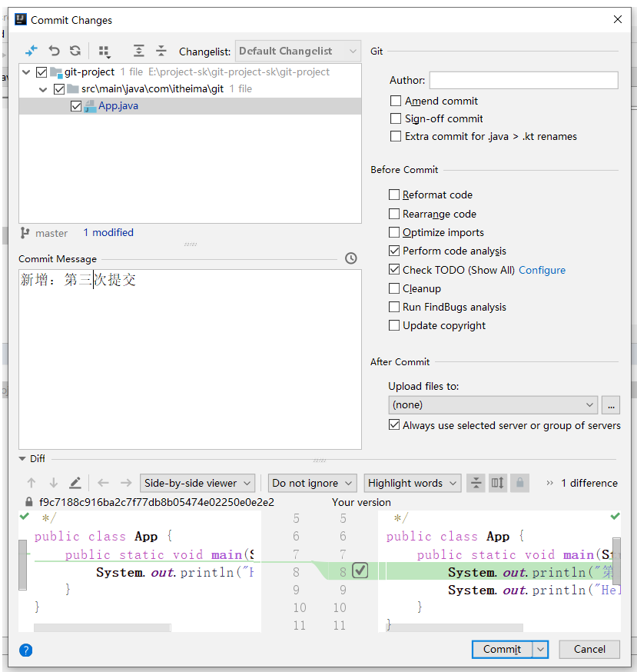Click the Expand All tree icon
Image resolution: width=637 pixels, height=672 pixels.
138,51
